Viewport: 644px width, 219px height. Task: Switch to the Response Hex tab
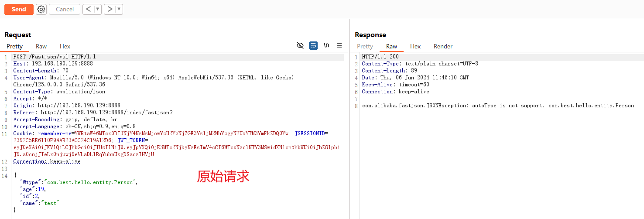coord(415,46)
